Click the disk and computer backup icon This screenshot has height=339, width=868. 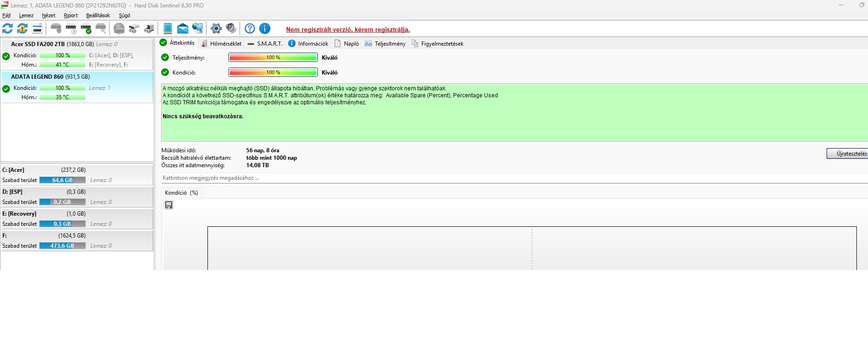pos(149,28)
